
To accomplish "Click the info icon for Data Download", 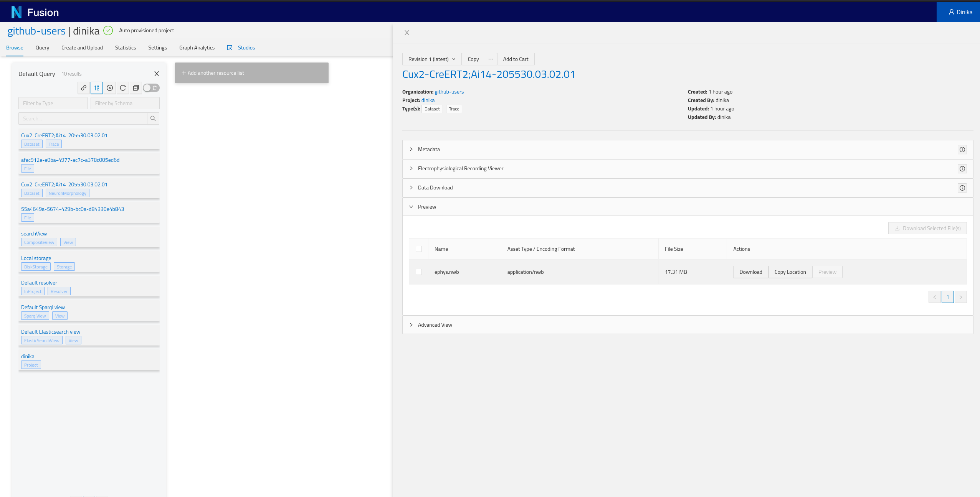I will tap(962, 188).
